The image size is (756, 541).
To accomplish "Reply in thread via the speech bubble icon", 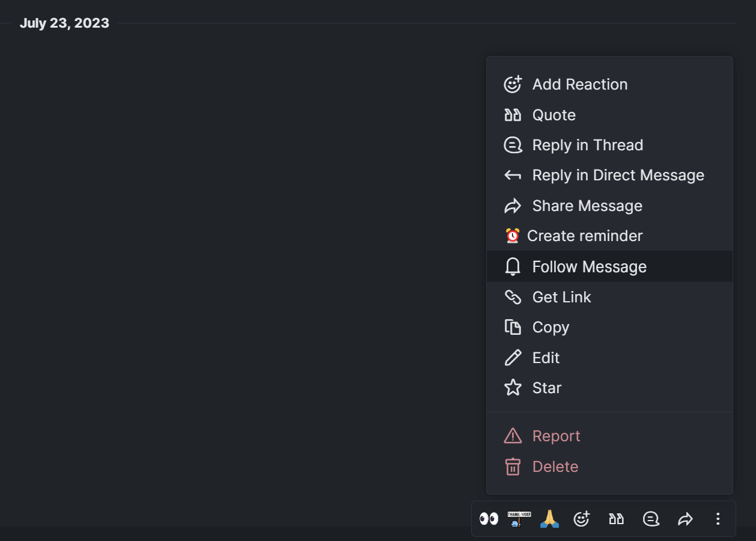I will pyautogui.click(x=651, y=518).
